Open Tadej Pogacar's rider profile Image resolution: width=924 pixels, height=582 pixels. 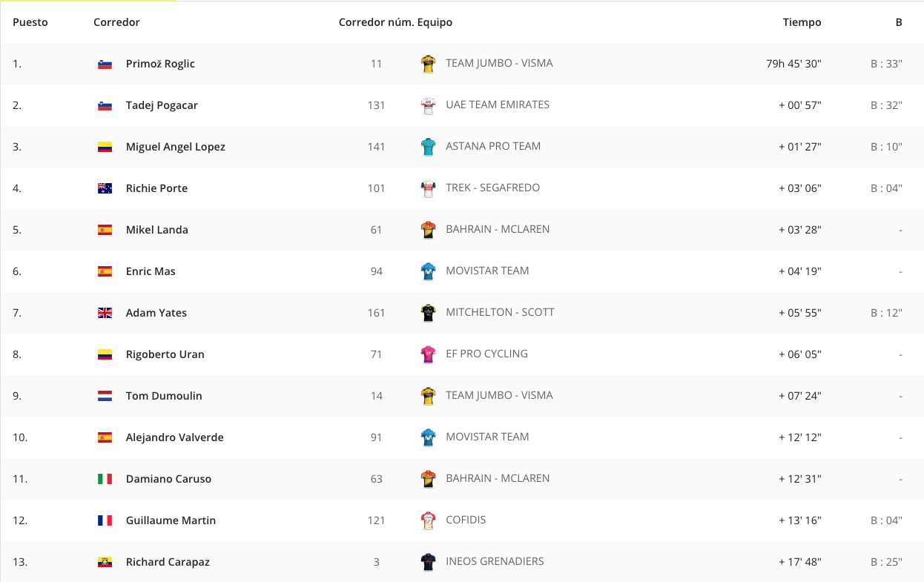pos(162,105)
